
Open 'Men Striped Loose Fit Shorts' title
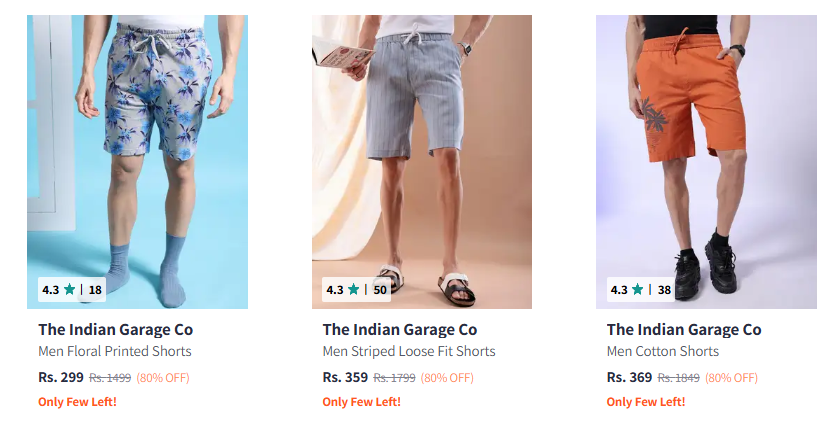pos(409,352)
